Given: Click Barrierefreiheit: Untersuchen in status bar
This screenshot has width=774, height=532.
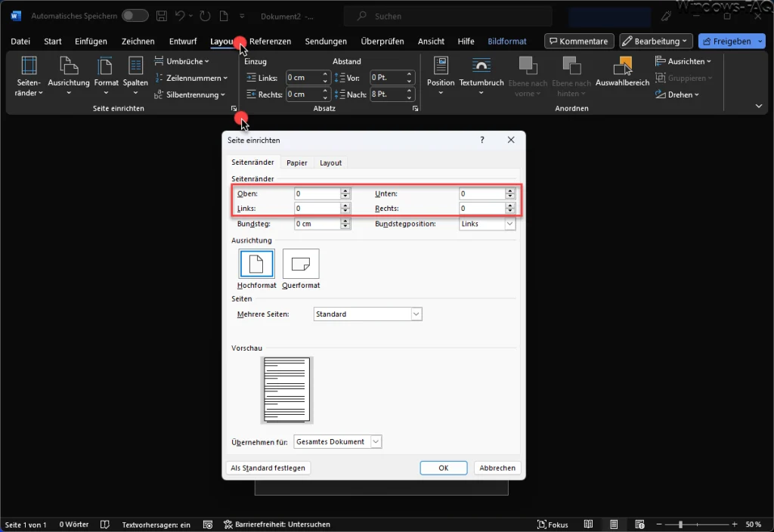Looking at the screenshot, I should [277, 524].
